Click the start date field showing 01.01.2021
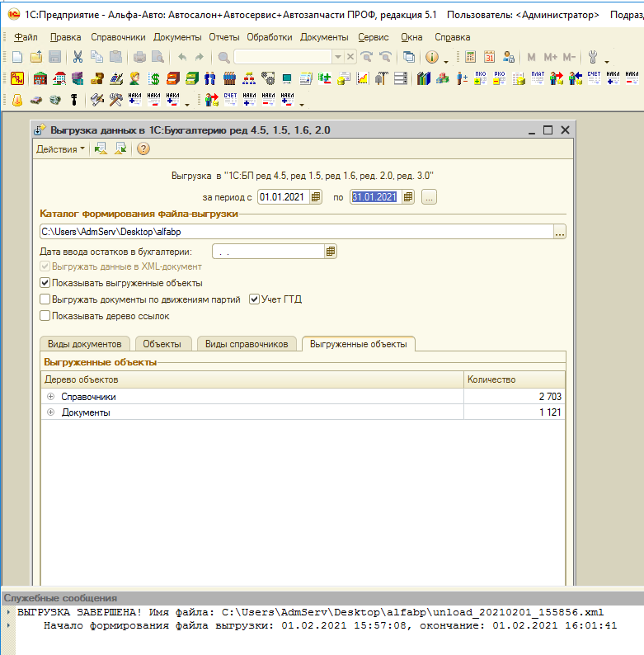This screenshot has width=644, height=655. 283,197
